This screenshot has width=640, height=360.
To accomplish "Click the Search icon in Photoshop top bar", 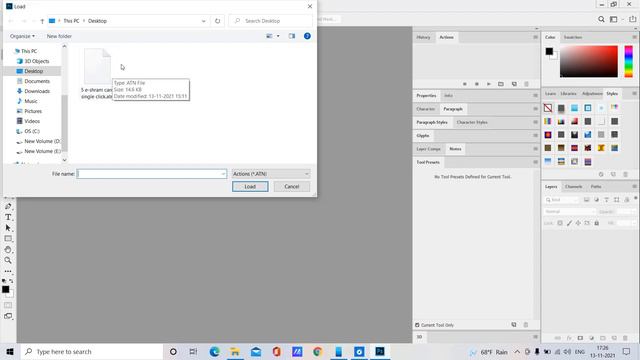I will tap(601, 19).
